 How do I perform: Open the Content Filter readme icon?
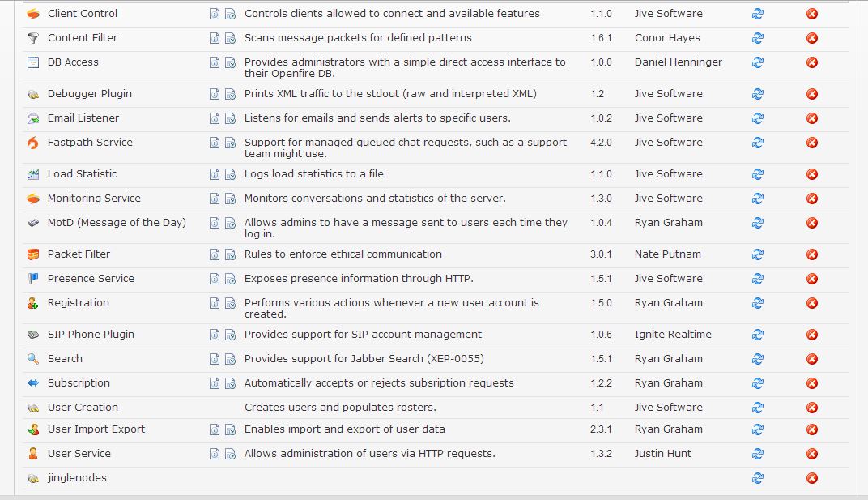(x=215, y=38)
